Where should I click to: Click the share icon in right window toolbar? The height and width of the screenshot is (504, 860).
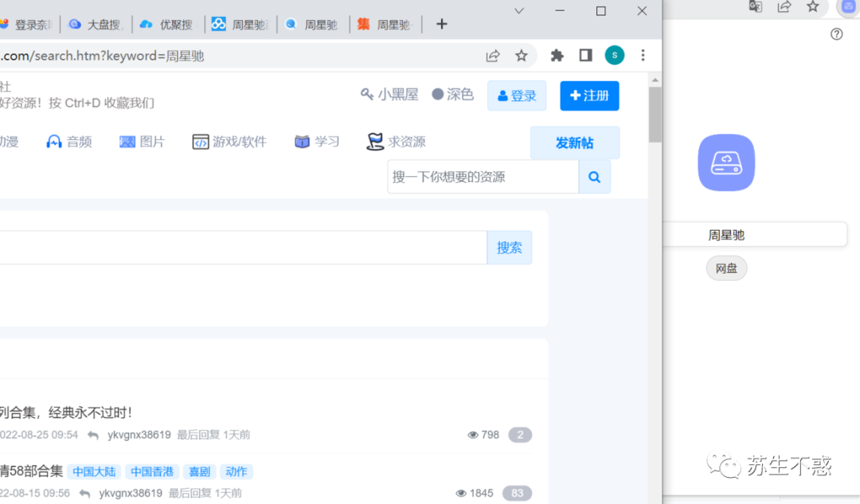click(784, 6)
